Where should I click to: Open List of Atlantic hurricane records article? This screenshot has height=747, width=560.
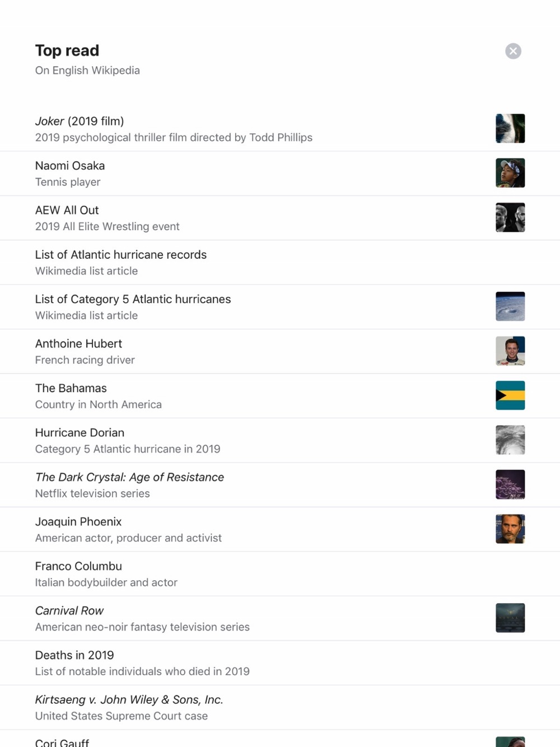click(280, 263)
